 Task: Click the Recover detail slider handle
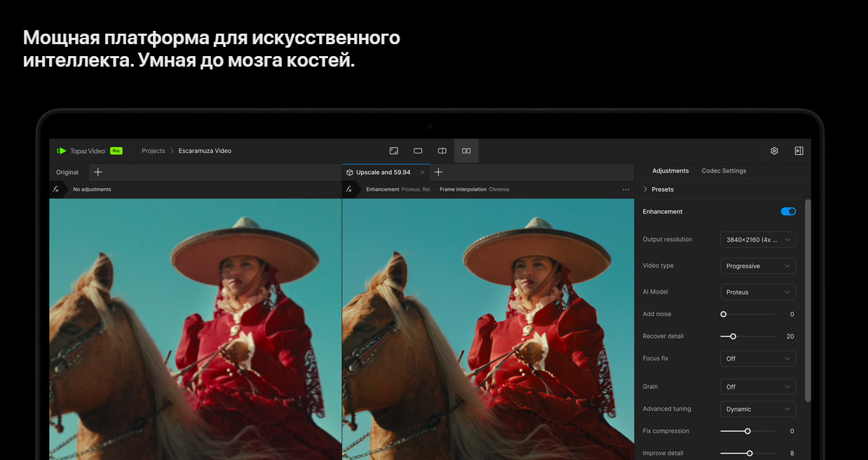click(733, 337)
